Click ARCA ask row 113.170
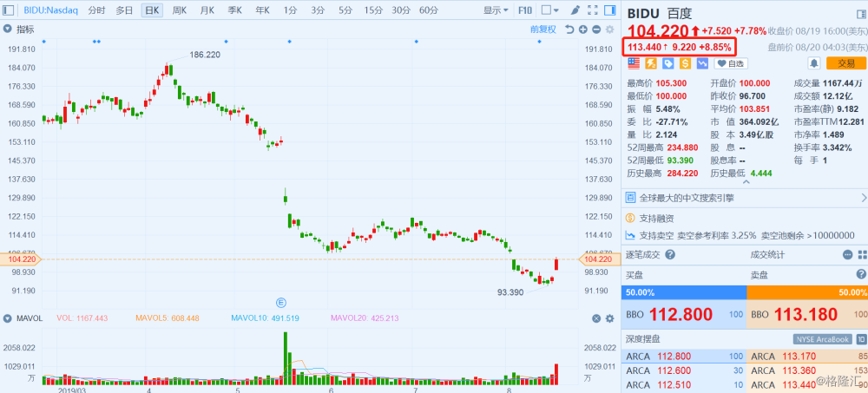The image size is (868, 393). click(x=807, y=356)
